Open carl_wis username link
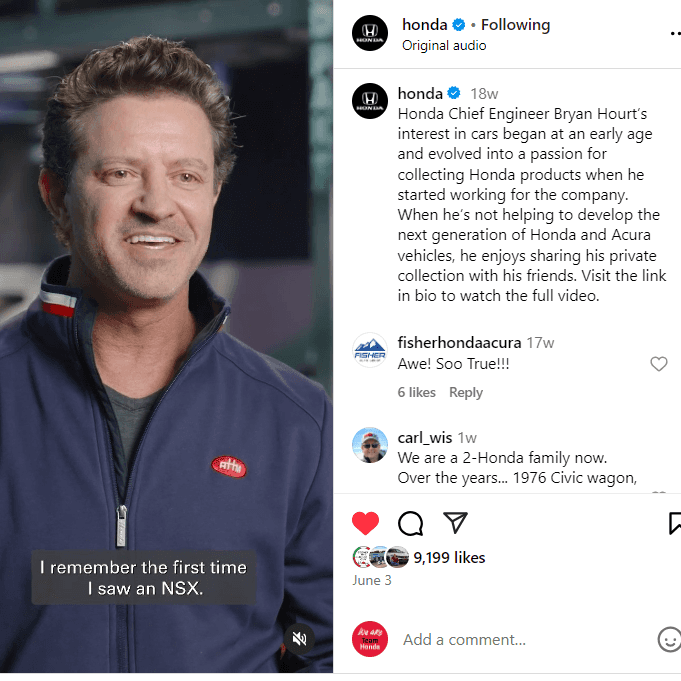The height and width of the screenshot is (681, 681). [425, 438]
